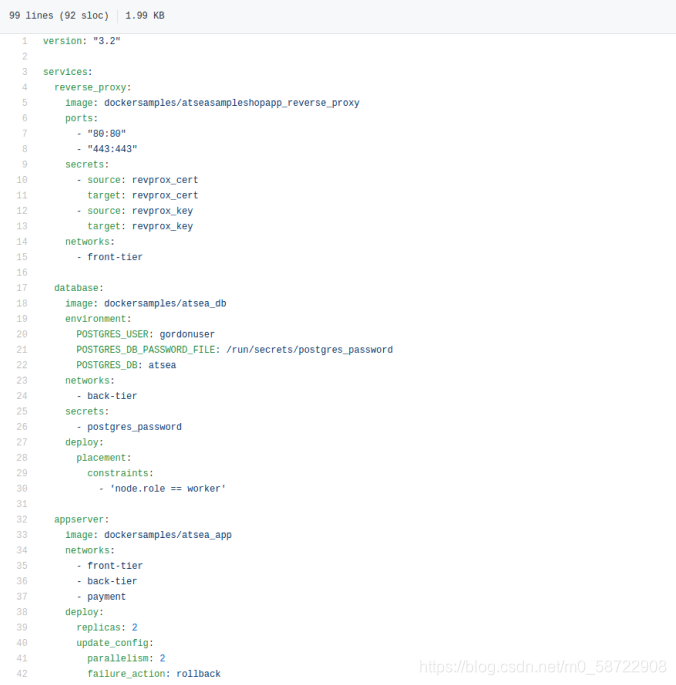
Task: Click line number 32 in the gutter
Action: (22, 519)
